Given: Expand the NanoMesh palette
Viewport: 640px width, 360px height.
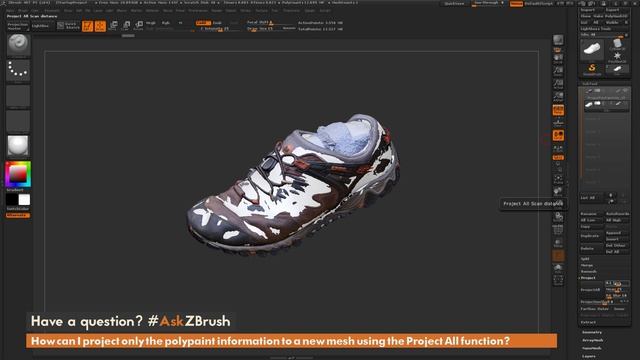Looking at the screenshot, I should point(593,348).
